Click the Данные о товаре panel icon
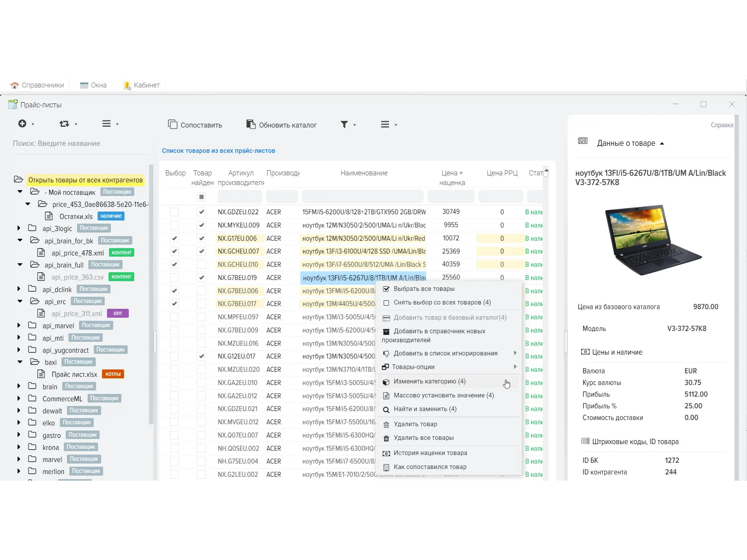 tap(582, 141)
